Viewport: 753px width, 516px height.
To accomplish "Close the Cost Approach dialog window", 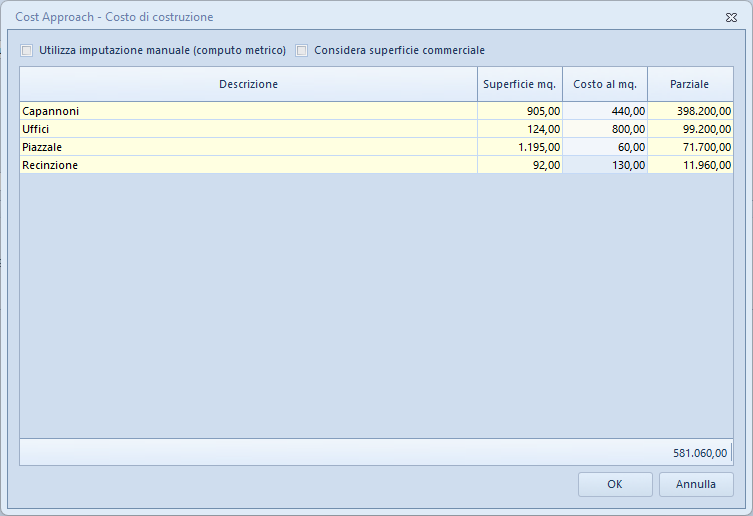I will pos(731,18).
